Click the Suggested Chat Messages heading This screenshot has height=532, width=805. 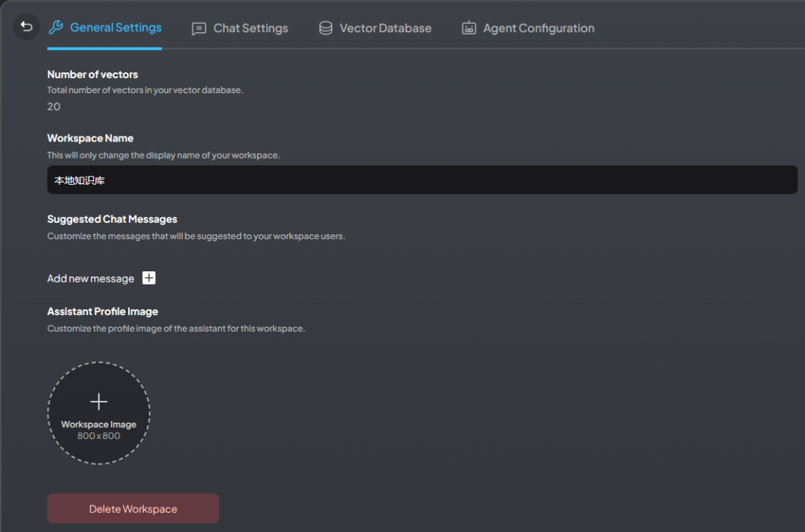(112, 219)
